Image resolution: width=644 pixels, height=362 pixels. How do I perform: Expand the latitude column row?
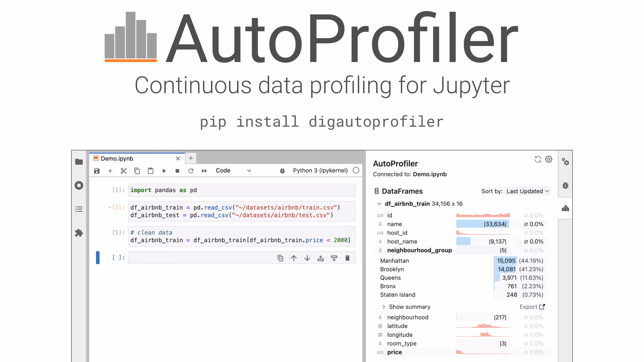pyautogui.click(x=462, y=326)
